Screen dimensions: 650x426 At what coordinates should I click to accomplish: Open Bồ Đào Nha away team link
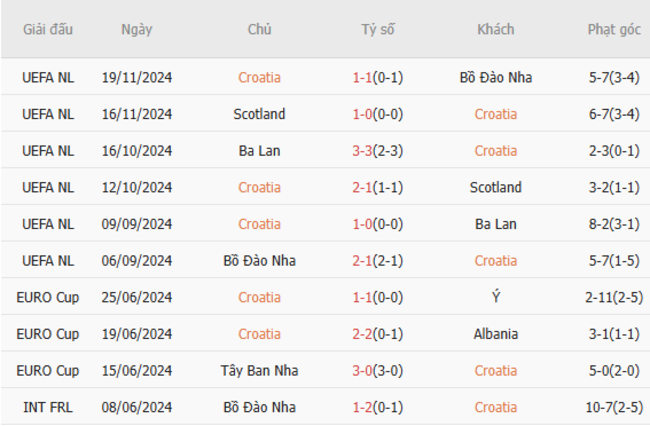(495, 77)
